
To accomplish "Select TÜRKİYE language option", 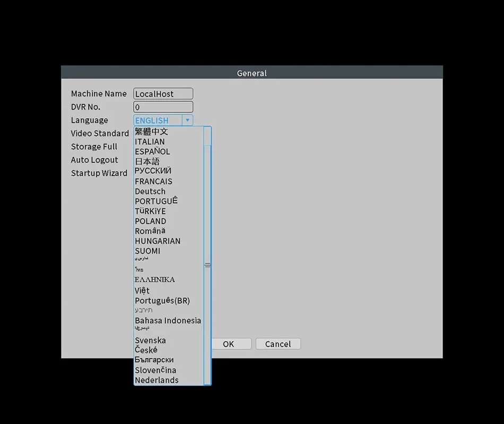I will point(150,211).
